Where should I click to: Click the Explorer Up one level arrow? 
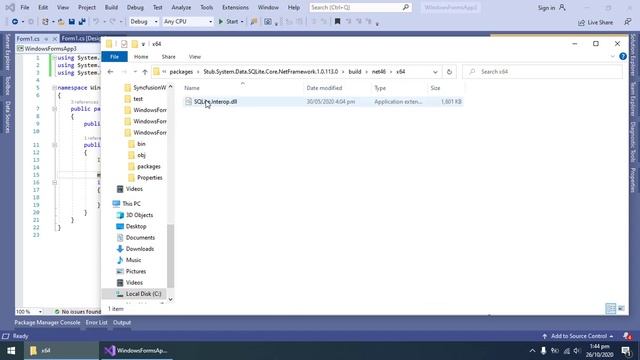click(145, 72)
